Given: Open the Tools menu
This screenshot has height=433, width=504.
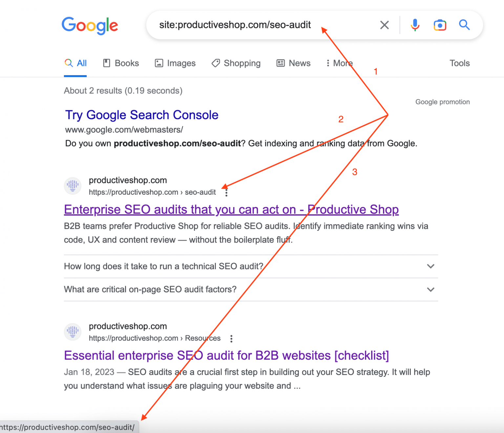Looking at the screenshot, I should (x=459, y=63).
